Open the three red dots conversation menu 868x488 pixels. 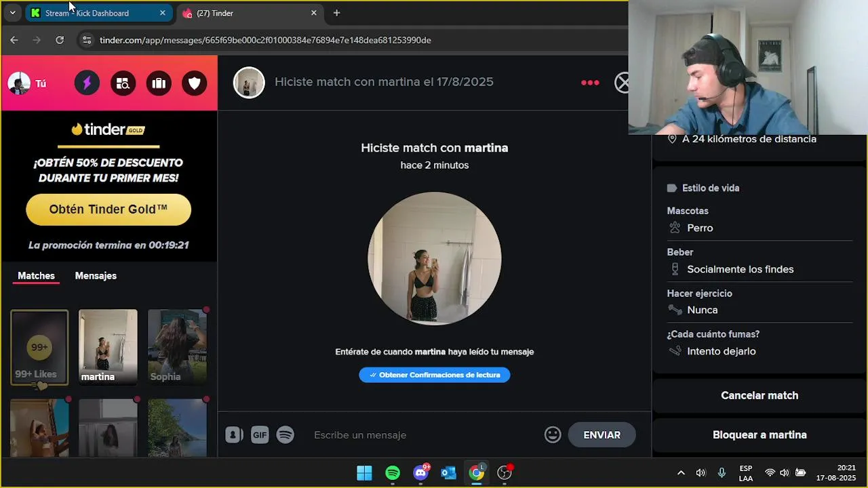590,83
